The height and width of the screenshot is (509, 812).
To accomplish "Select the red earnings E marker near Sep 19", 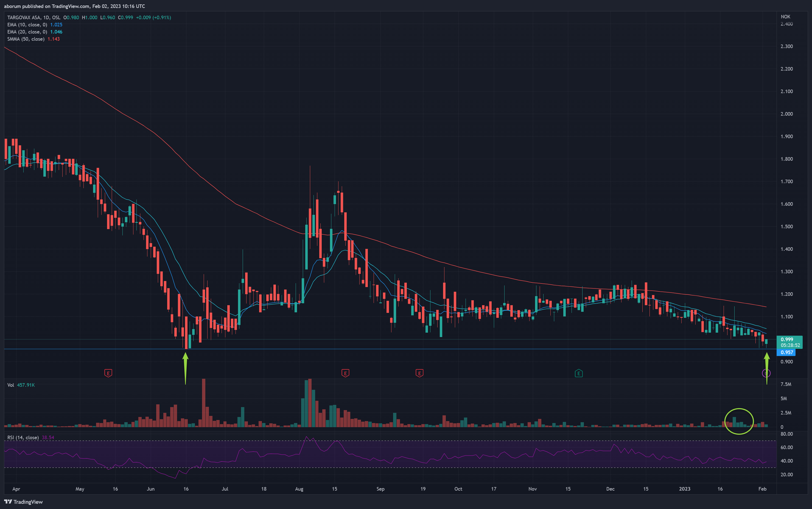I will click(x=419, y=373).
